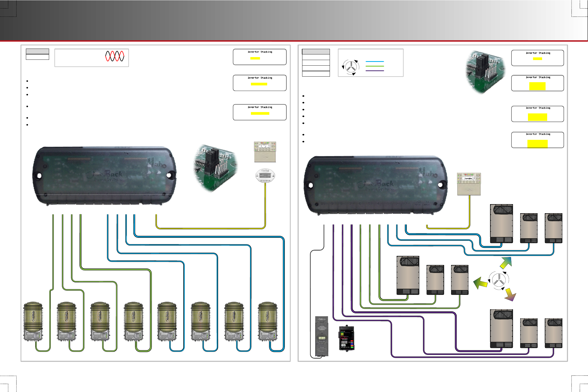Image resolution: width=588 pixels, height=392 pixels.
Task: Click the HUB that has purple cables attached
Action: point(376,185)
